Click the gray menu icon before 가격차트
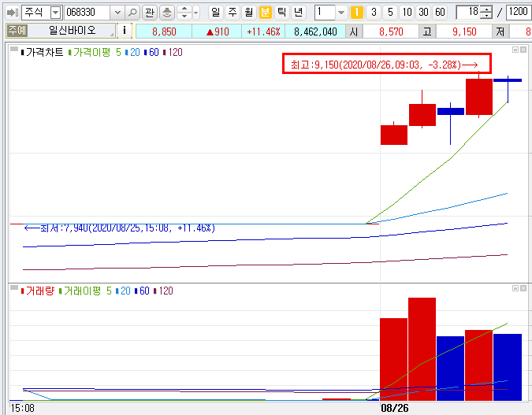Viewport: 532px width, 415px height. tap(14, 50)
